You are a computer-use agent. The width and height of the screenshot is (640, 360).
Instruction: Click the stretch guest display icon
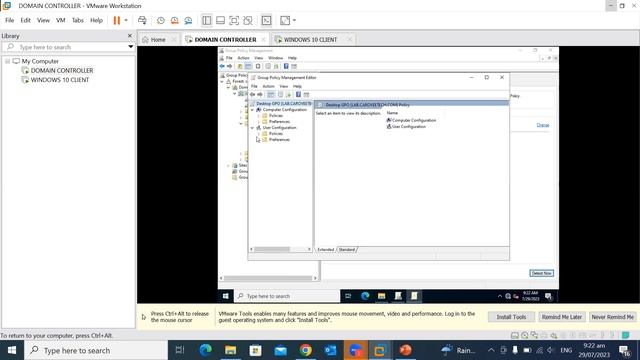(x=285, y=20)
